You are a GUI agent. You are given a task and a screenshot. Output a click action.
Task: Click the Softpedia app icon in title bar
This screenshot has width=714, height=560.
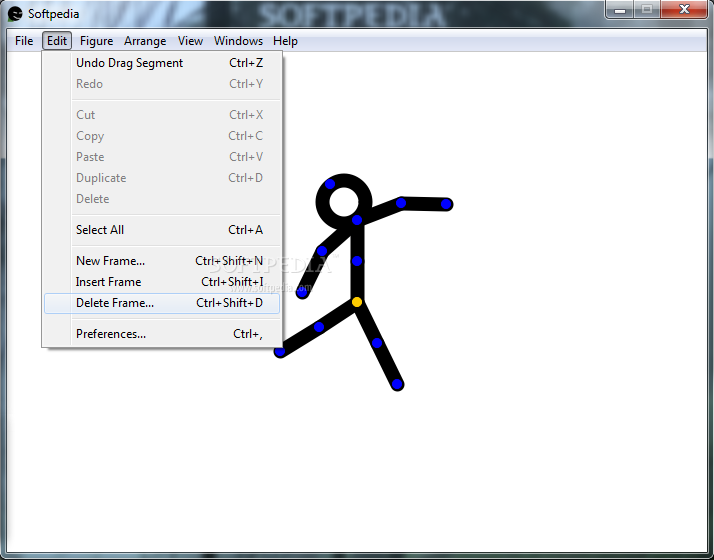pos(15,14)
